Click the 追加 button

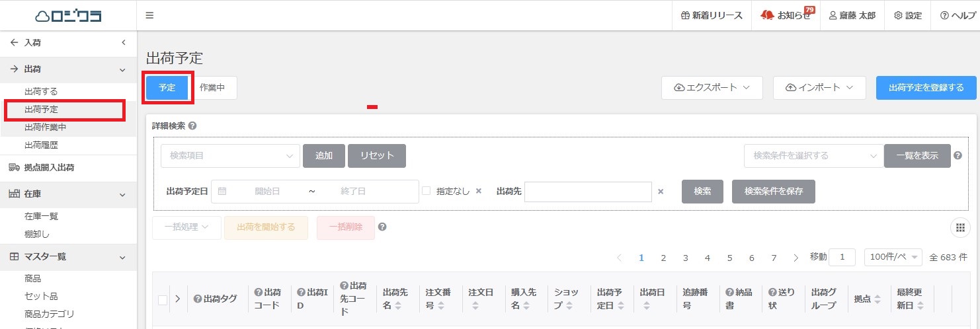click(324, 156)
